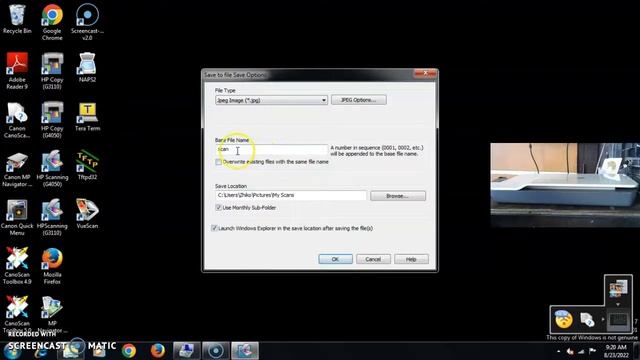Viewport: 640px width, 360px height.
Task: Select the HPScanning (G3110) desktop icon
Action: (52, 217)
